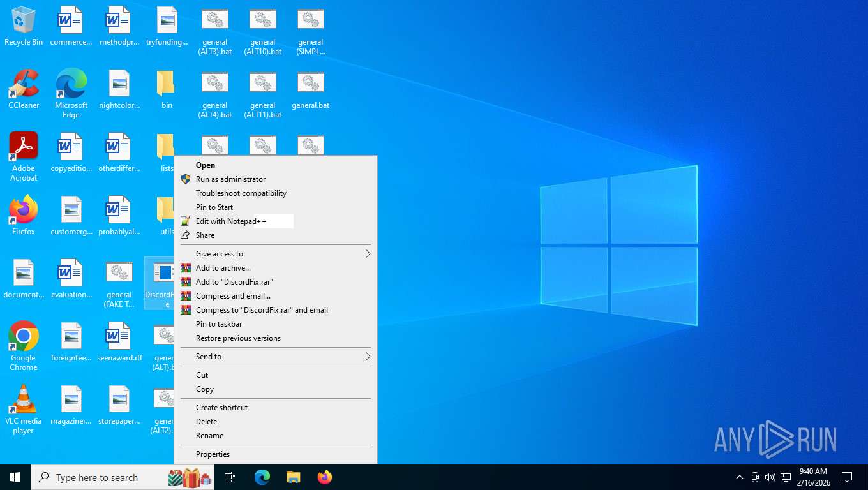Image resolution: width=868 pixels, height=490 pixels.
Task: Open network status tray icon
Action: pyautogui.click(x=786, y=477)
